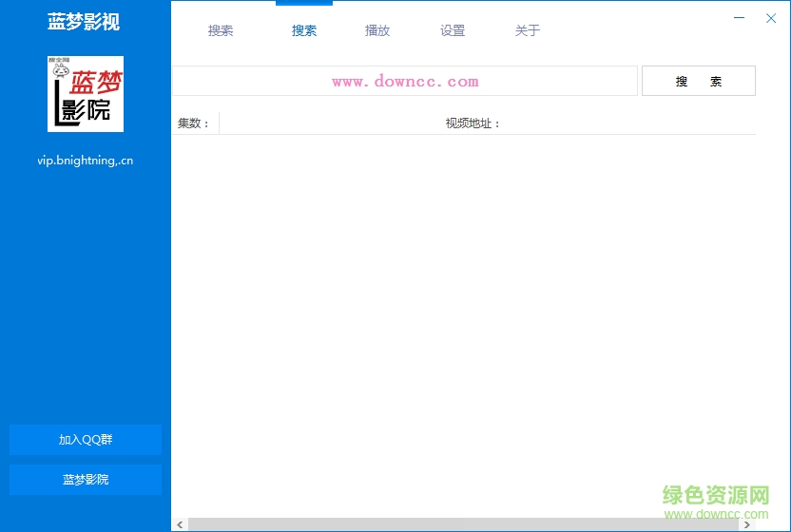
Task: Go to the 关于 tab
Action: click(x=528, y=30)
